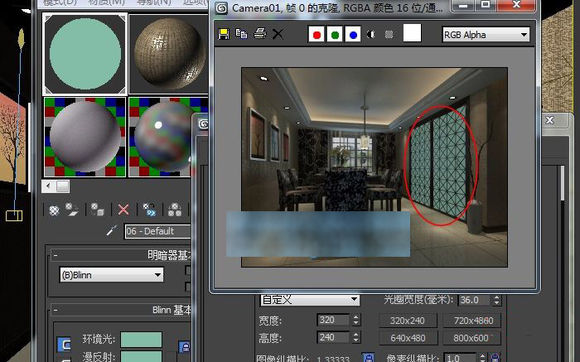
Task: Toggle the red channel button
Action: point(317,34)
